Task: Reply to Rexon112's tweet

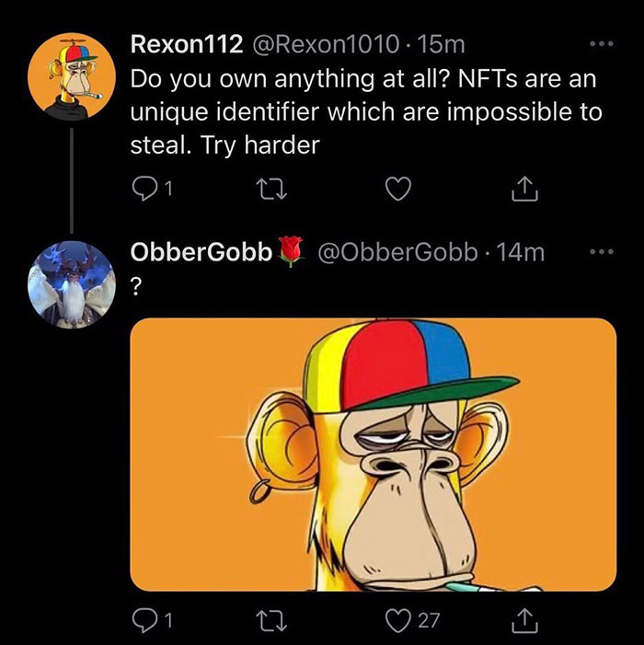Action: [x=144, y=189]
